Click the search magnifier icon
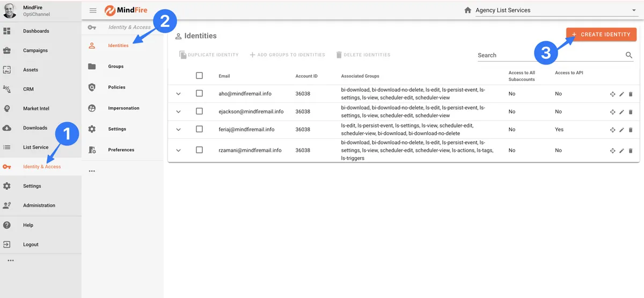644x298 pixels. (x=629, y=55)
